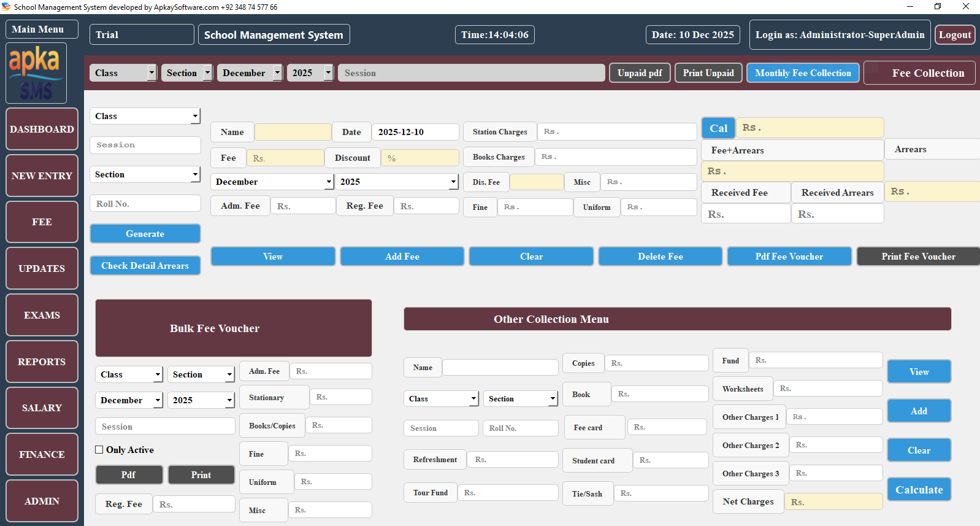This screenshot has height=526, width=980.
Task: Click the Refreshment Rs. field
Action: click(513, 459)
